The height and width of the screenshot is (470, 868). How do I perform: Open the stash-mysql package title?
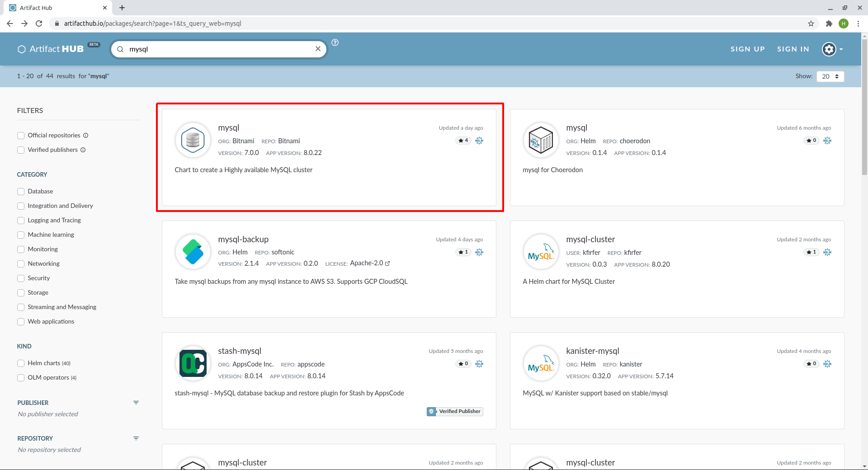pos(240,351)
